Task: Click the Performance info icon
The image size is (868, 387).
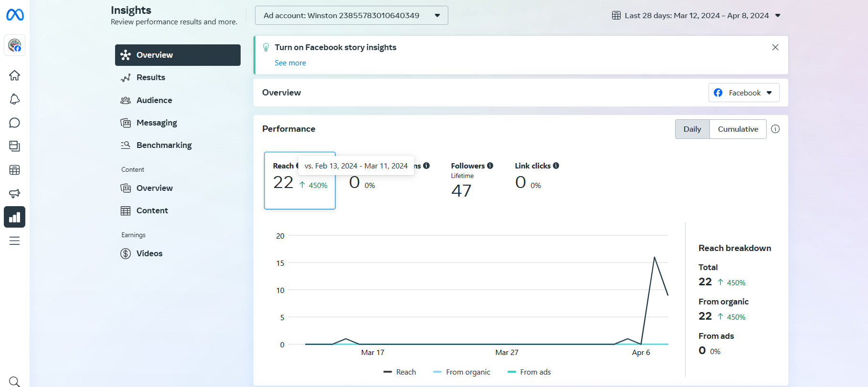Action: click(x=775, y=129)
